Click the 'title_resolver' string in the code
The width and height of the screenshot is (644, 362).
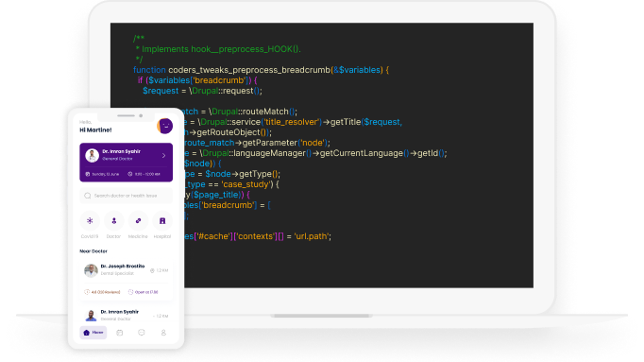click(291, 122)
